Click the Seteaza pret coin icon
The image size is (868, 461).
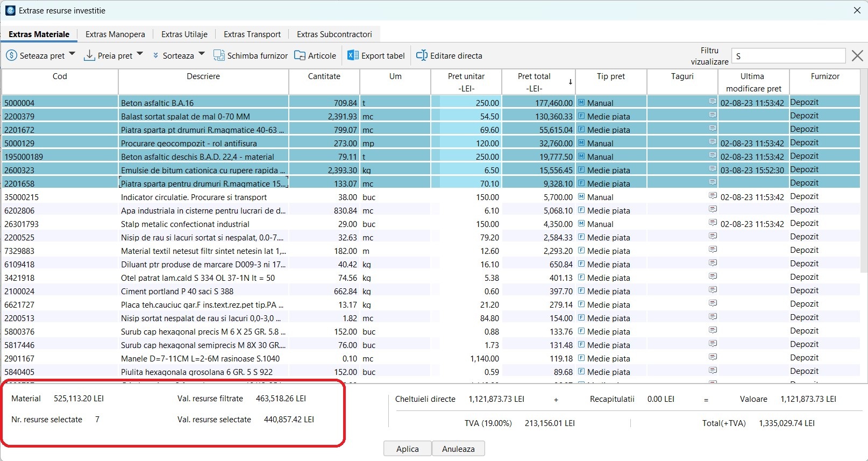tap(11, 55)
